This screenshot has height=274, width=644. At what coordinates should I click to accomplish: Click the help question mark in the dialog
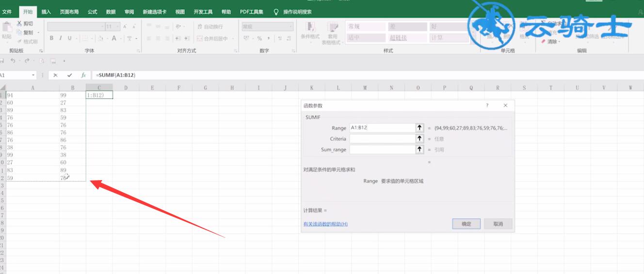tap(487, 106)
